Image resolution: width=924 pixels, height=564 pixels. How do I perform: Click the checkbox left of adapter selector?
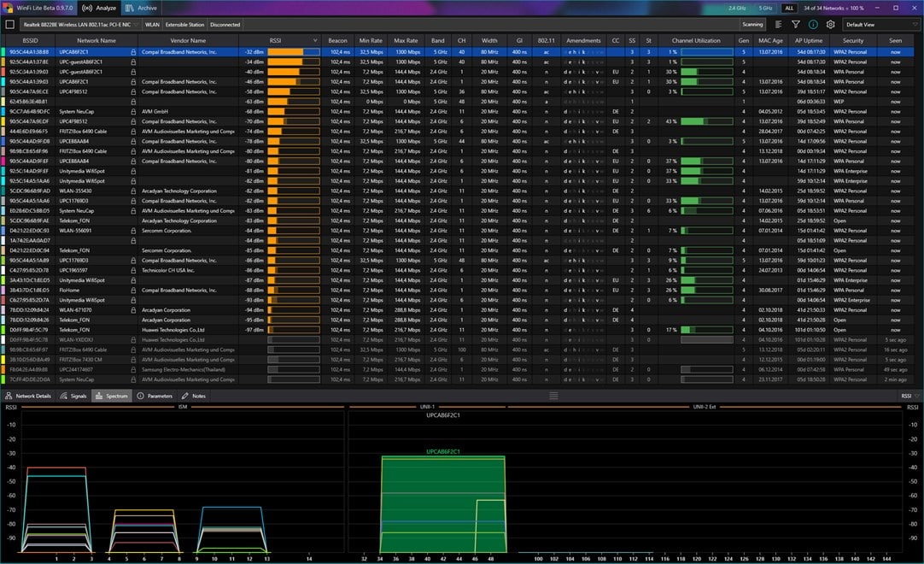9,25
